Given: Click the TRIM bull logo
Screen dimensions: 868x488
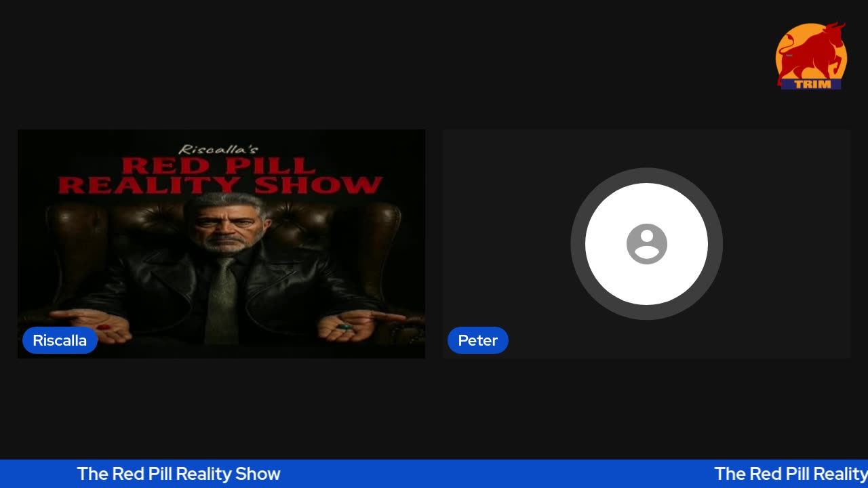Looking at the screenshot, I should click(811, 56).
